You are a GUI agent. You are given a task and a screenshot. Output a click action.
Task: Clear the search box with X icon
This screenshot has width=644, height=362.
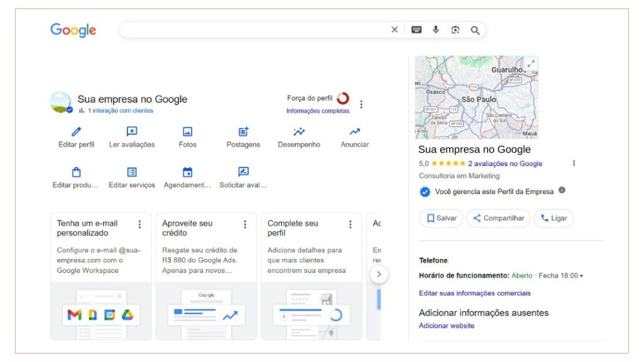coord(394,30)
